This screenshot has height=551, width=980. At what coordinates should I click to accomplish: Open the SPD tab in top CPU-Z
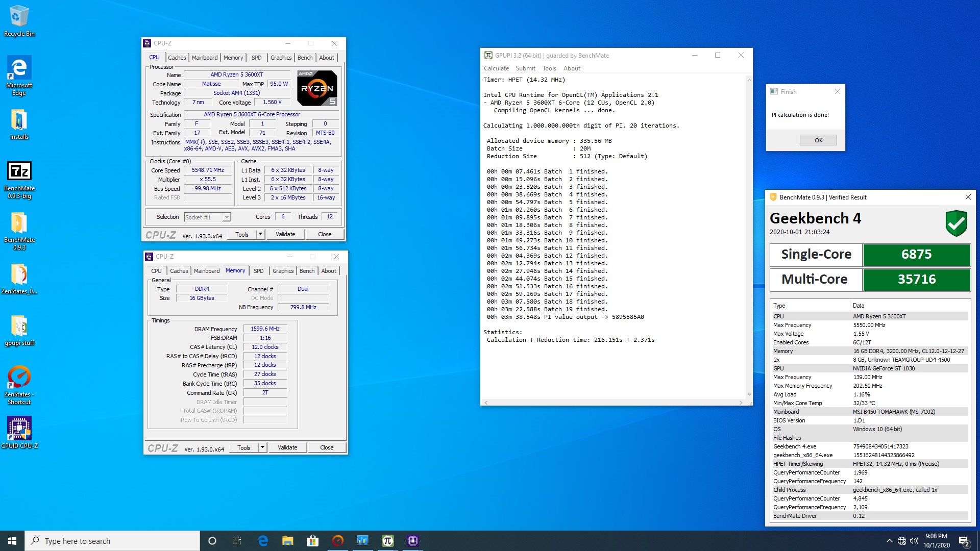257,58
